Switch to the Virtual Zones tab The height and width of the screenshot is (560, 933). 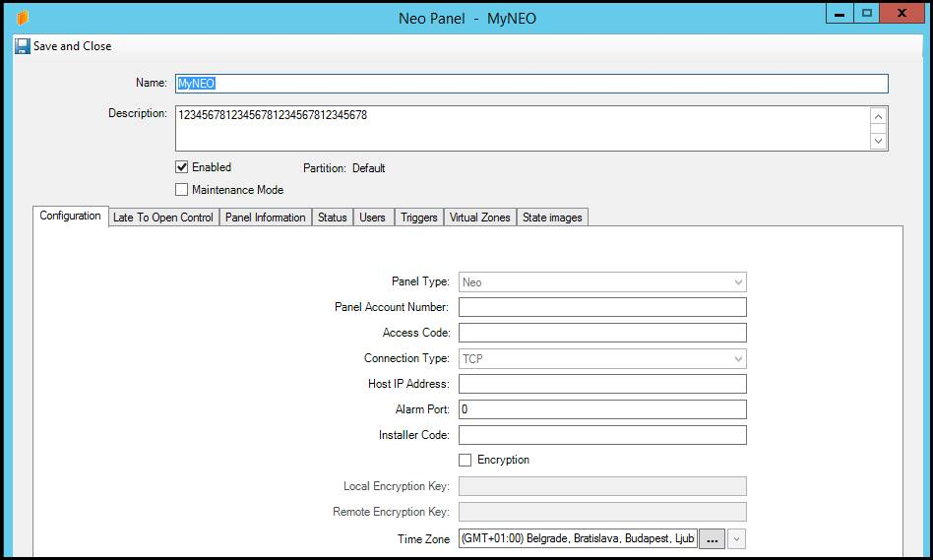coord(479,218)
